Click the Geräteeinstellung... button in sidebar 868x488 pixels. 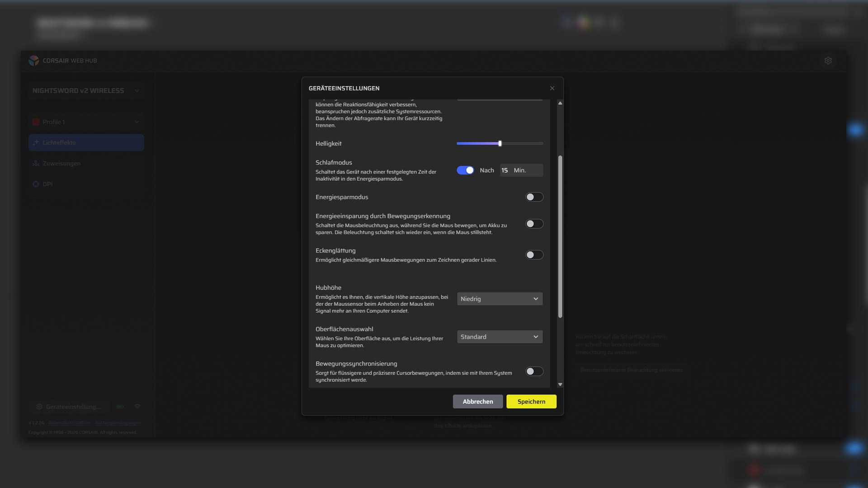(x=69, y=407)
